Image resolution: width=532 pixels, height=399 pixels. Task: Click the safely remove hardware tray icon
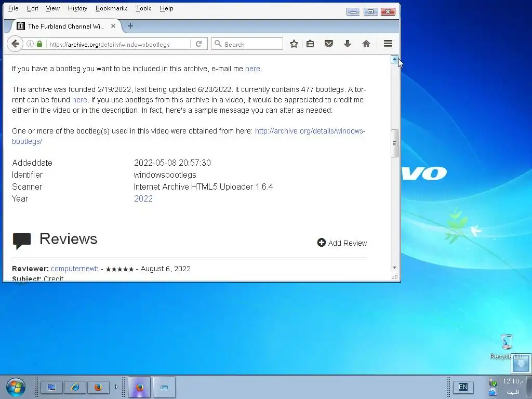point(493,383)
